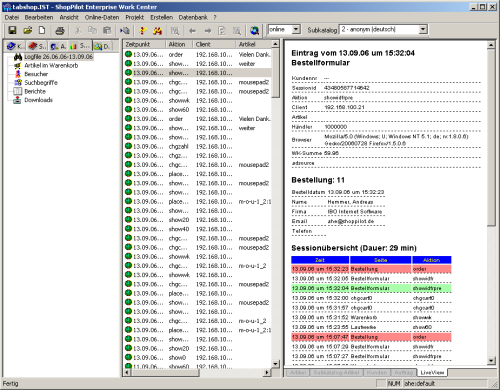This screenshot has width=500, height=390.
Task: Open the Datei menu
Action: [x=12, y=17]
